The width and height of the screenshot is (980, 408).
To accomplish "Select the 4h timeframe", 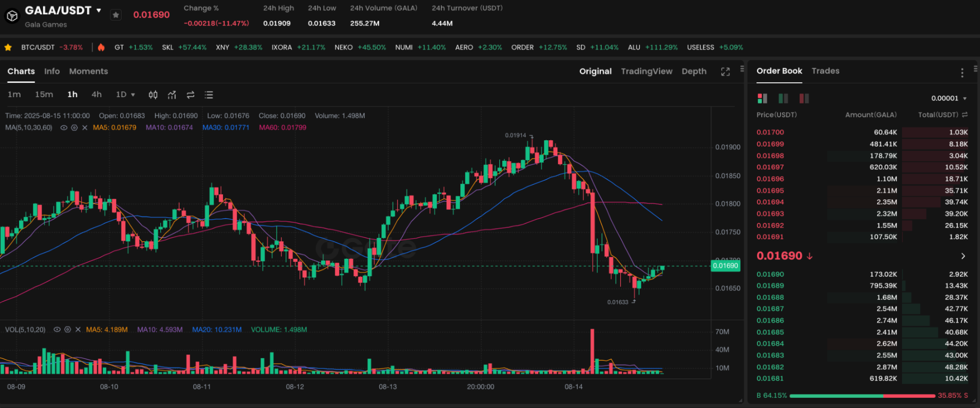I will point(97,94).
